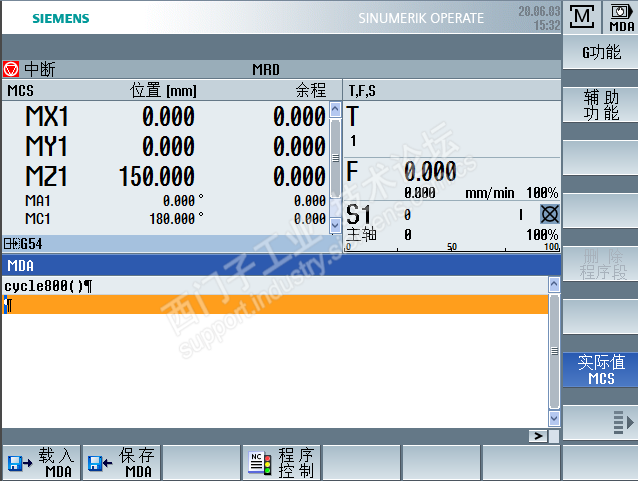
Task: Click the 保存 MDA softkey
Action: (121, 463)
